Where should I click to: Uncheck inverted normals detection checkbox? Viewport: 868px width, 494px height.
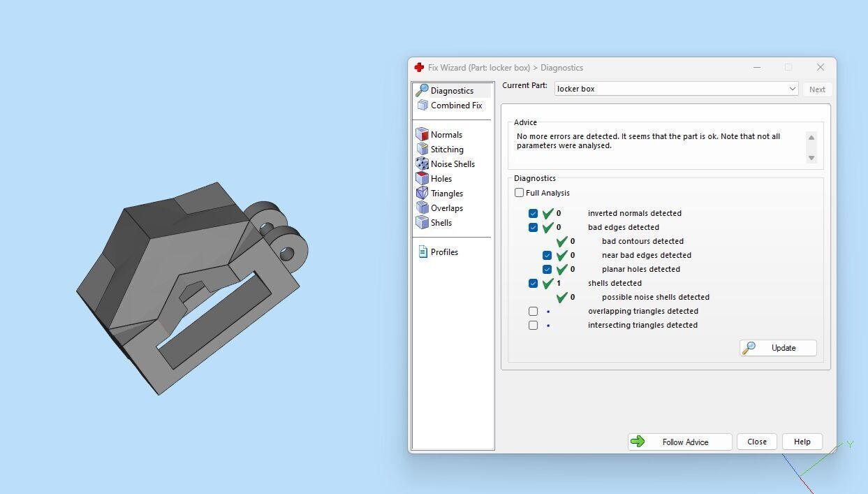(534, 213)
